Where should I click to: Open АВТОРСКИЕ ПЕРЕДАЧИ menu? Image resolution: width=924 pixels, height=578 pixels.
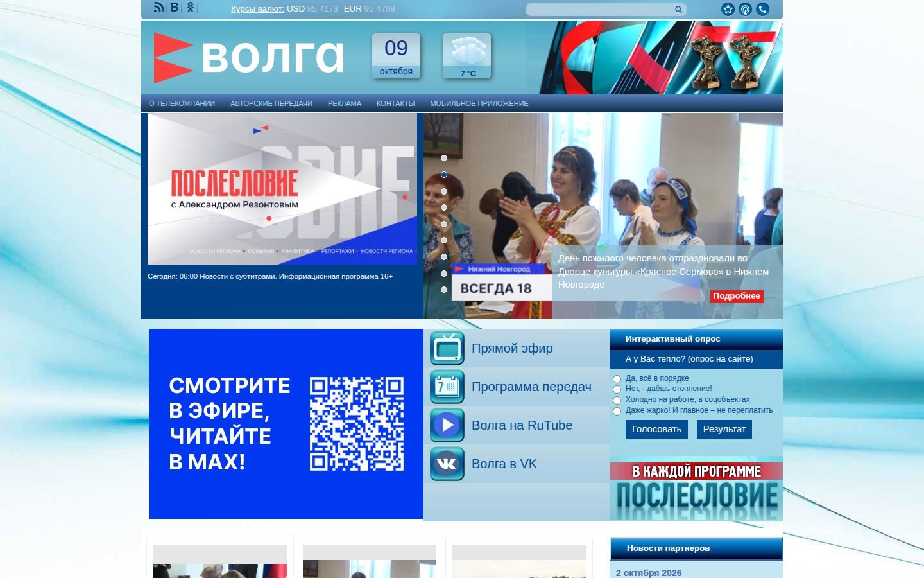click(271, 103)
